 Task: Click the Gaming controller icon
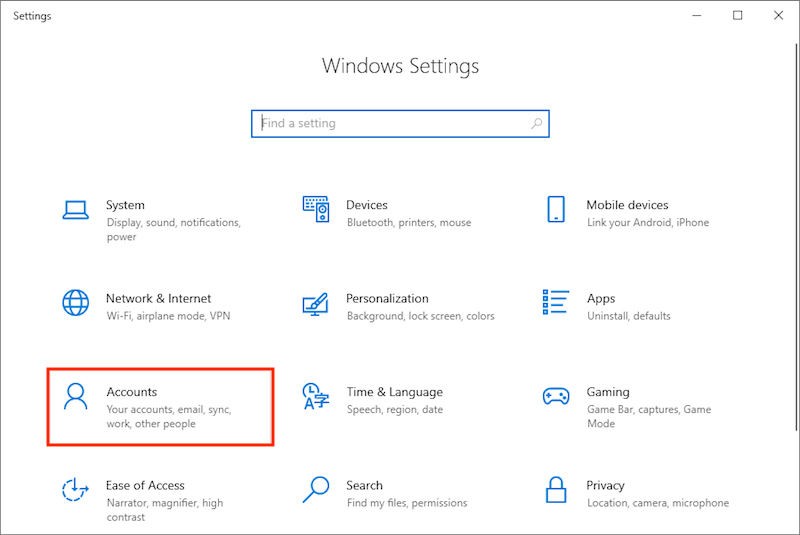point(556,396)
